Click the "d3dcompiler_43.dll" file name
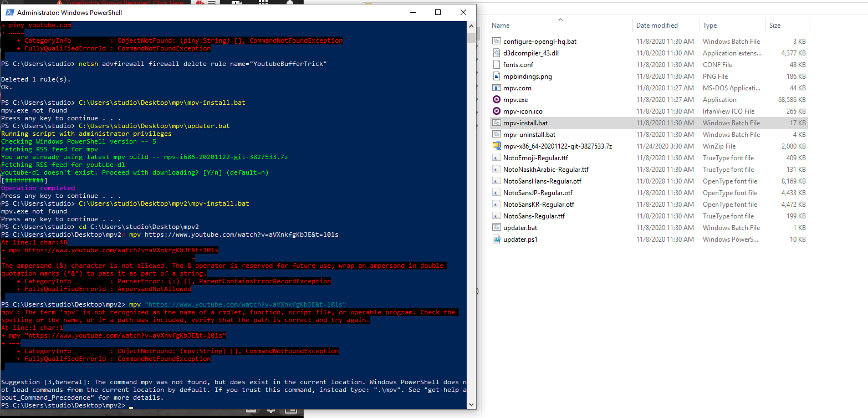This screenshot has height=418, width=868. [x=531, y=53]
